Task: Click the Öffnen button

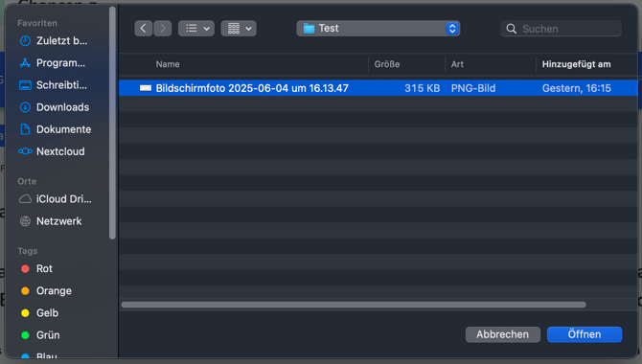Action: coord(585,334)
